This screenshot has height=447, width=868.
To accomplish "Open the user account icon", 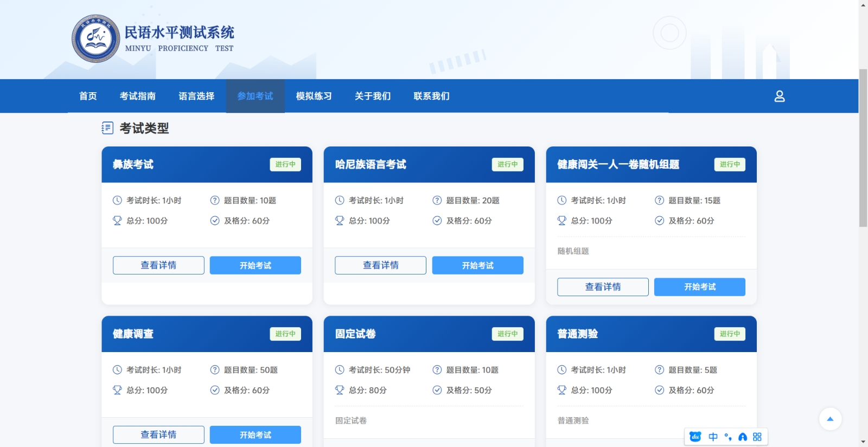I will point(780,96).
